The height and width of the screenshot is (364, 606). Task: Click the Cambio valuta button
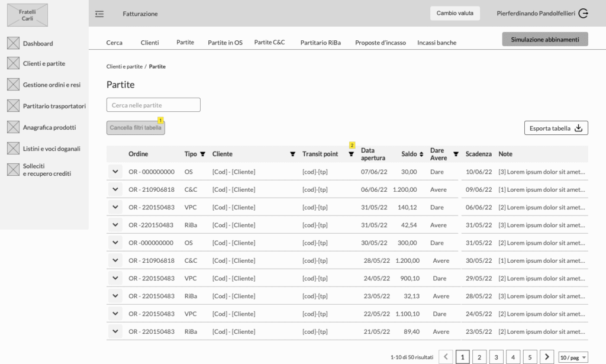coord(454,13)
